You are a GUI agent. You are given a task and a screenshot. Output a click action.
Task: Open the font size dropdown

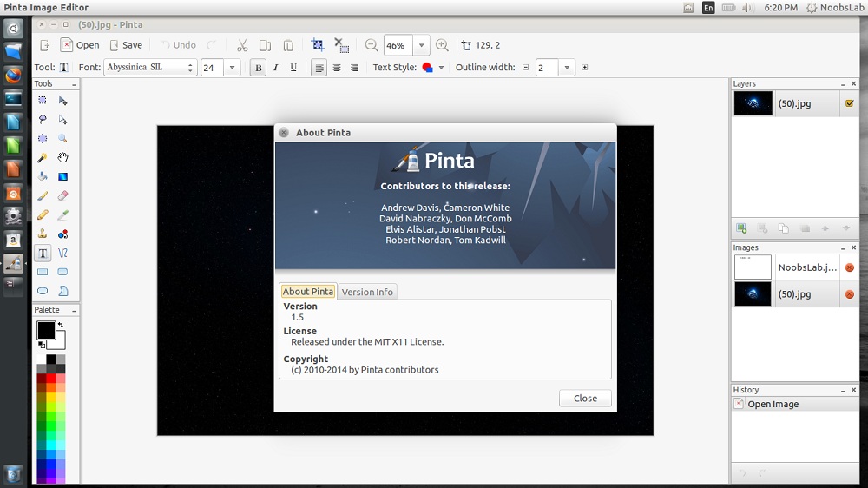(232, 68)
